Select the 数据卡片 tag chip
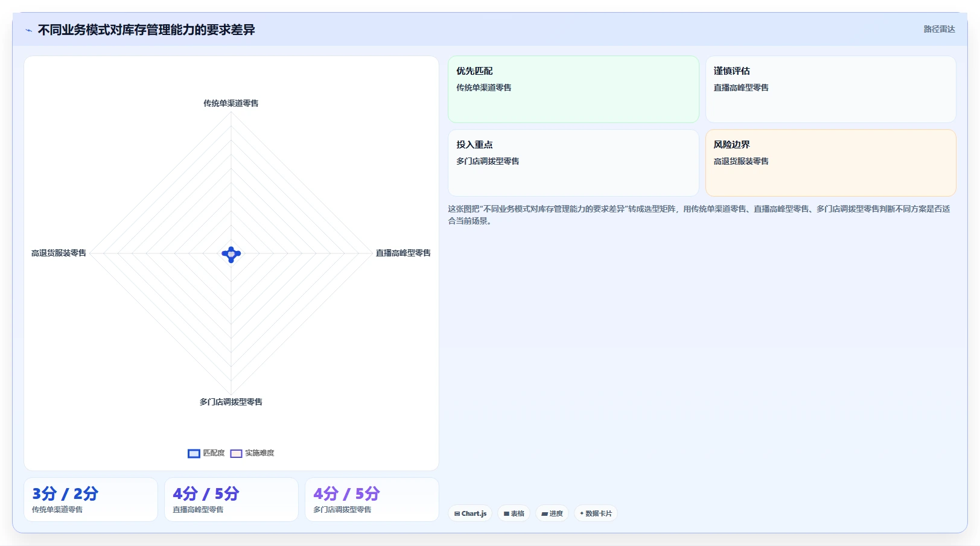Viewport: 980px width, 546px height. click(x=596, y=513)
